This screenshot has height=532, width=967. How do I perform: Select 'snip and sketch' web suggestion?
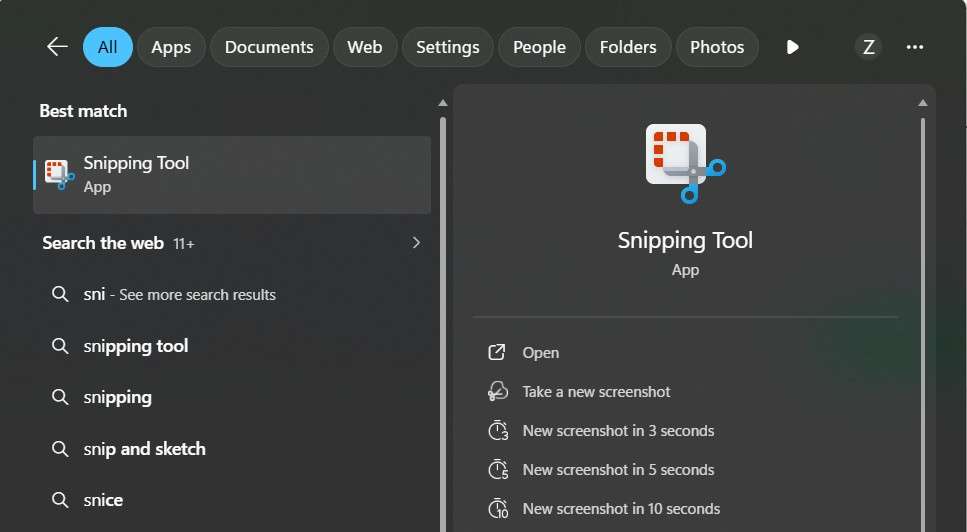click(232, 449)
